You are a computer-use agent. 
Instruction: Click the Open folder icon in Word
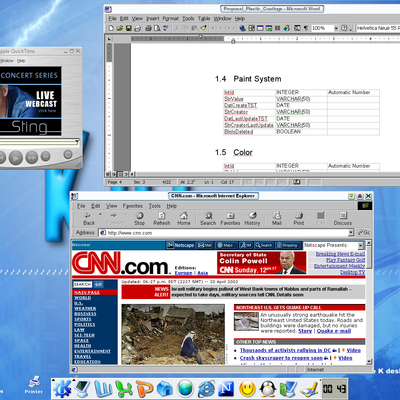[x=120, y=28]
